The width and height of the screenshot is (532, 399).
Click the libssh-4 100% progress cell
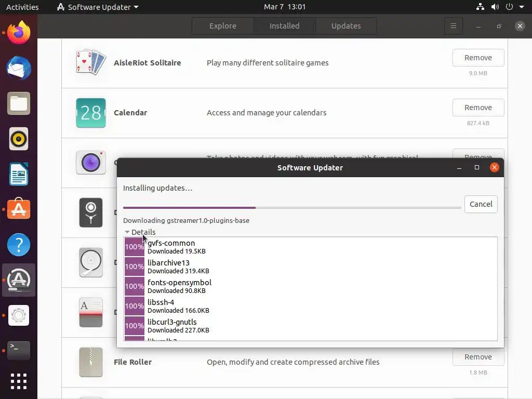click(x=135, y=306)
